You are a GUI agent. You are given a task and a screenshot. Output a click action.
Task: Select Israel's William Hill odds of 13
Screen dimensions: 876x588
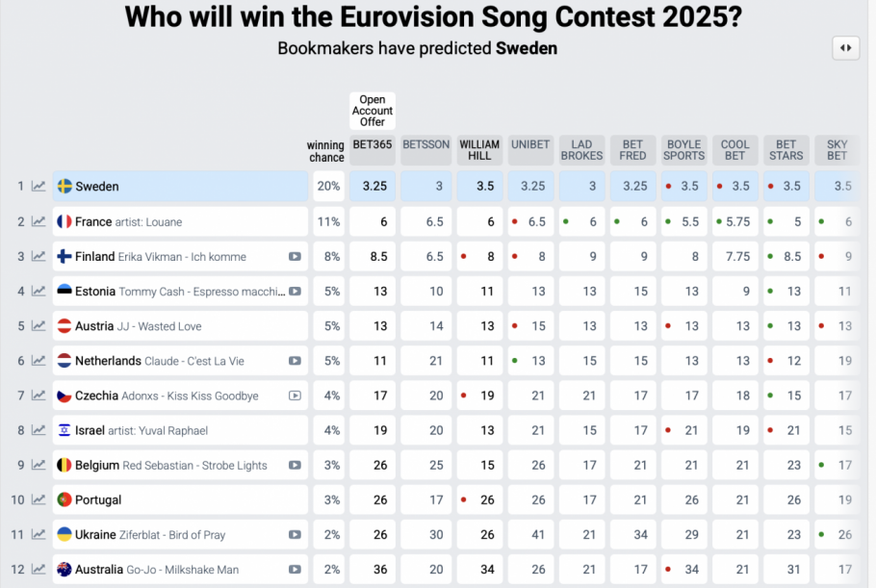pyautogui.click(x=479, y=430)
